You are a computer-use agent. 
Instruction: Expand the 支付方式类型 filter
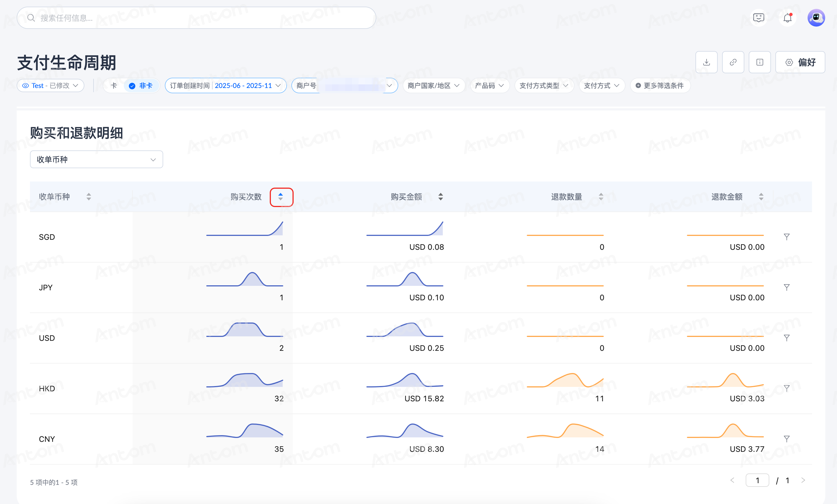(544, 85)
